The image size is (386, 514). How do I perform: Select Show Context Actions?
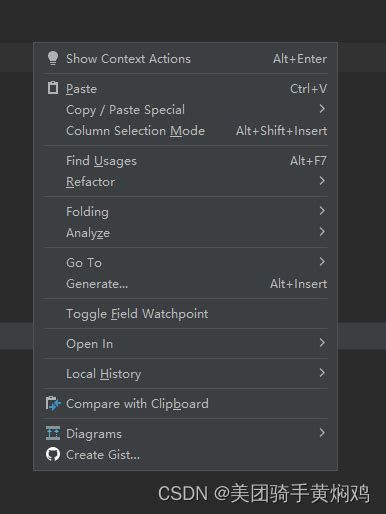185,59
